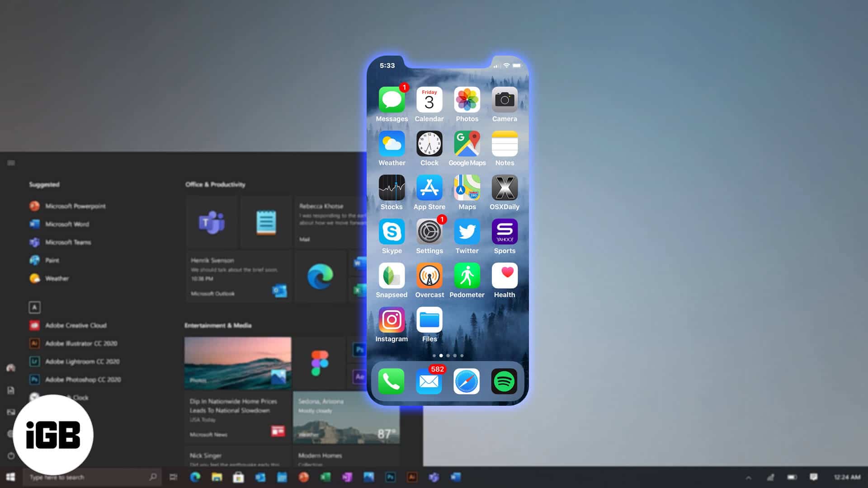The width and height of the screenshot is (868, 488).
Task: Launch the App Store
Action: tap(429, 188)
